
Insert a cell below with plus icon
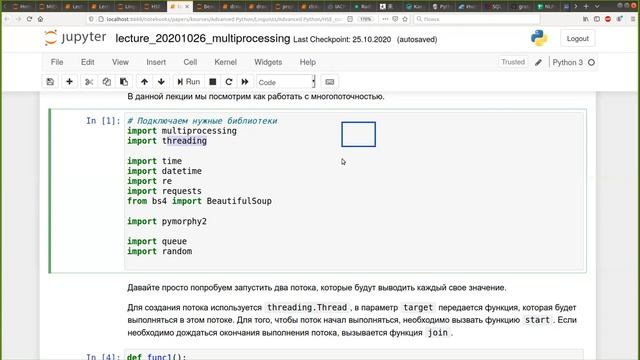pos(69,82)
